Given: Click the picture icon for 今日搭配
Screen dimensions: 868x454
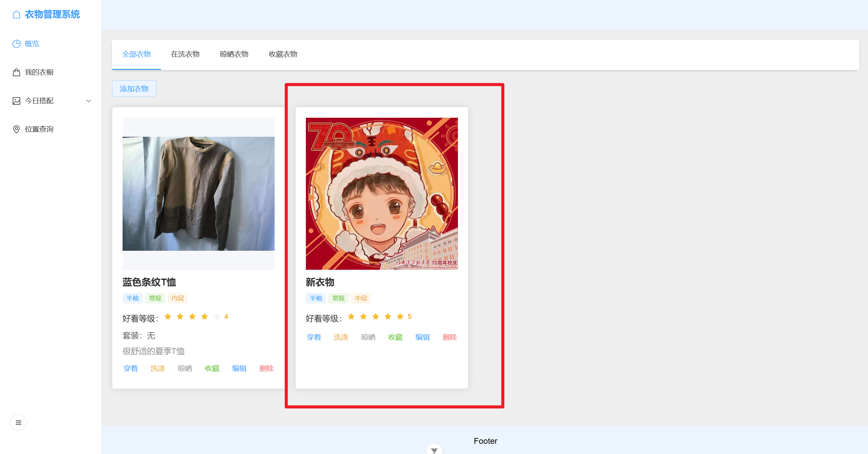Looking at the screenshot, I should [x=16, y=101].
